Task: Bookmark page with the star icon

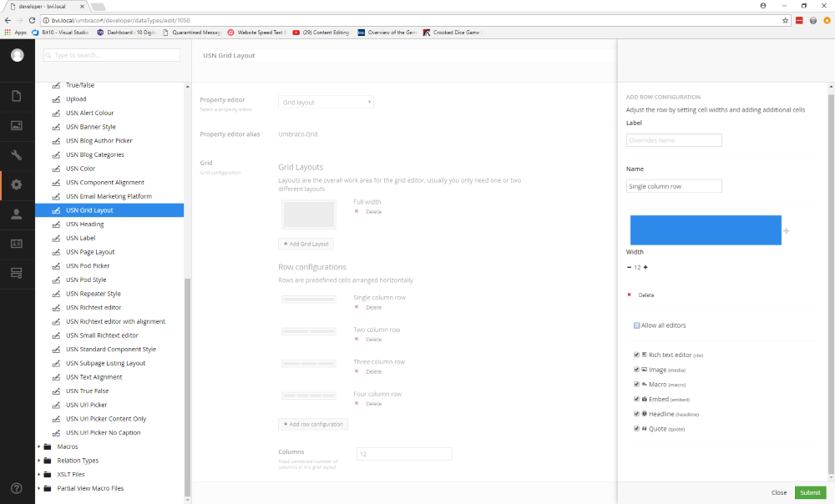Action: 785,20
